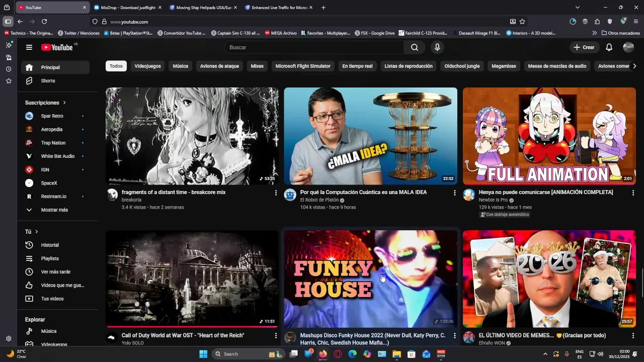Click the Windows taskbar Search box
Image resolution: width=644 pixels, height=362 pixels.
pyautogui.click(x=249, y=354)
